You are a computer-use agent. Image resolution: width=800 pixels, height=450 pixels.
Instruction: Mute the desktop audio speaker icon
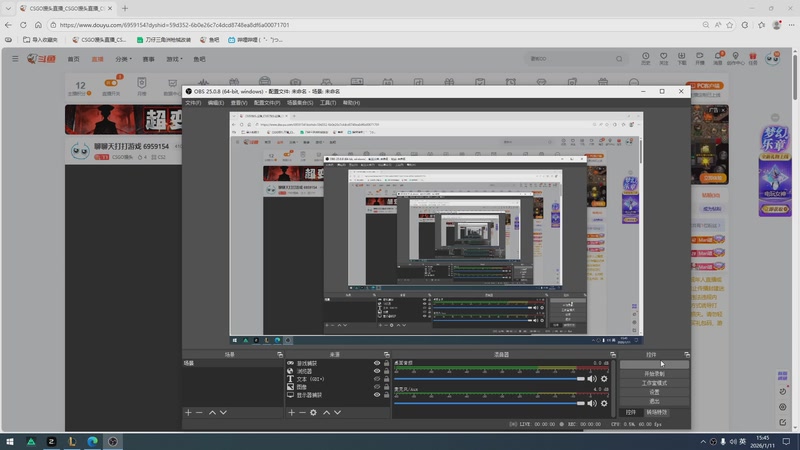592,379
